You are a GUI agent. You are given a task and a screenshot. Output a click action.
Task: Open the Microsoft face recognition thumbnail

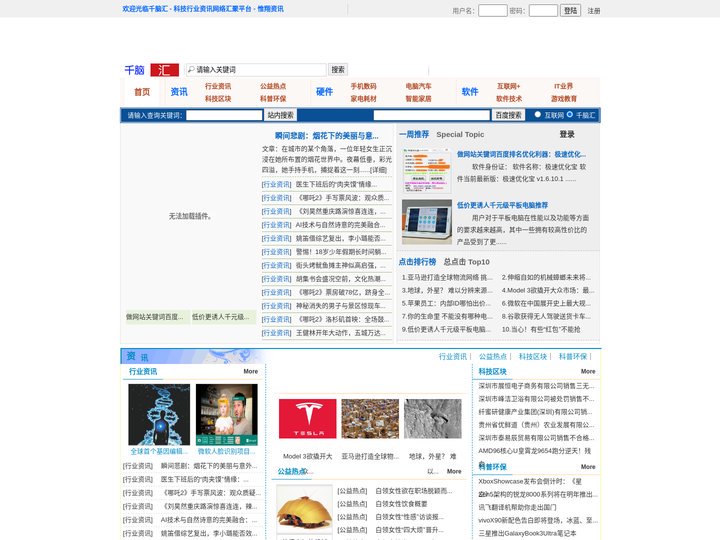pyautogui.click(x=227, y=415)
